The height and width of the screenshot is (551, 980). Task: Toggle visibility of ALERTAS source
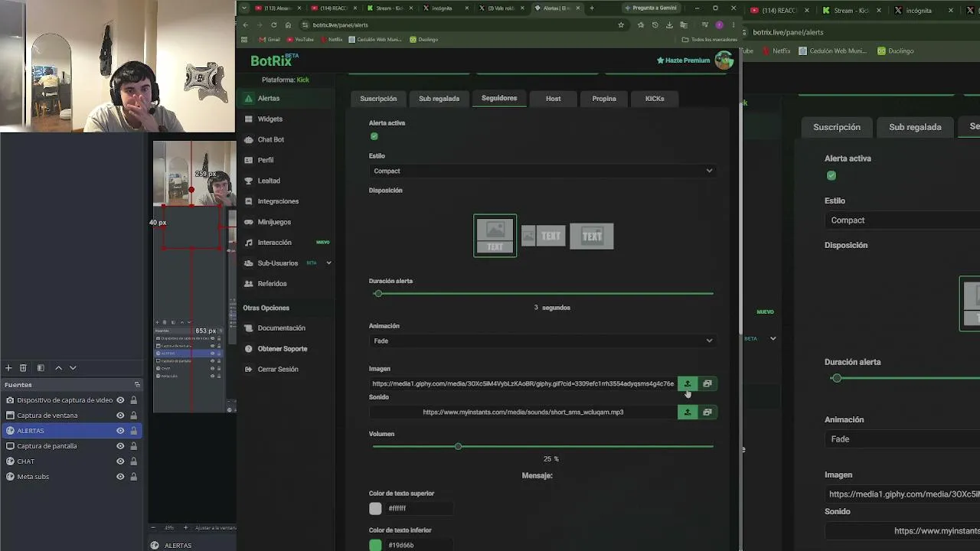click(120, 431)
